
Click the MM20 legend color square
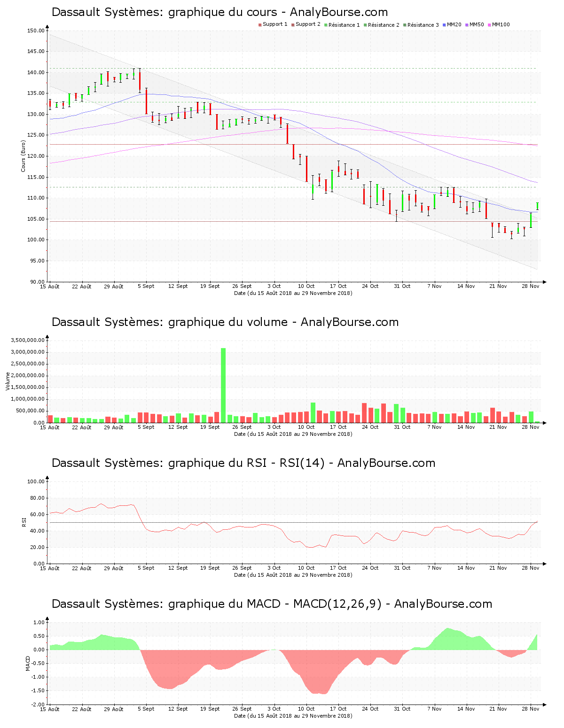point(444,25)
